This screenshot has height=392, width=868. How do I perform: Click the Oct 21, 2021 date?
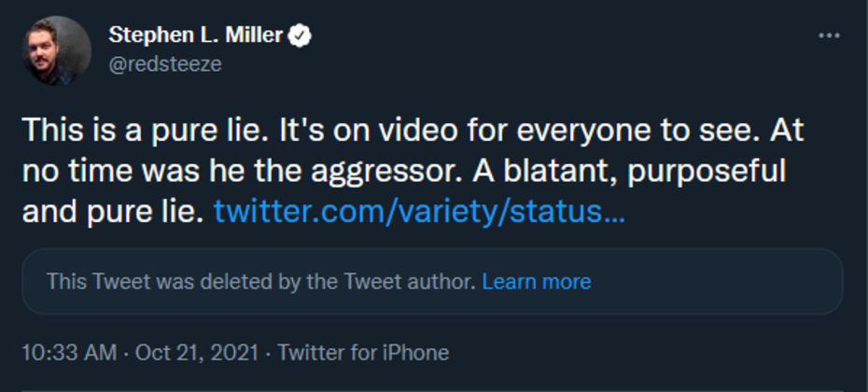pos(200,353)
